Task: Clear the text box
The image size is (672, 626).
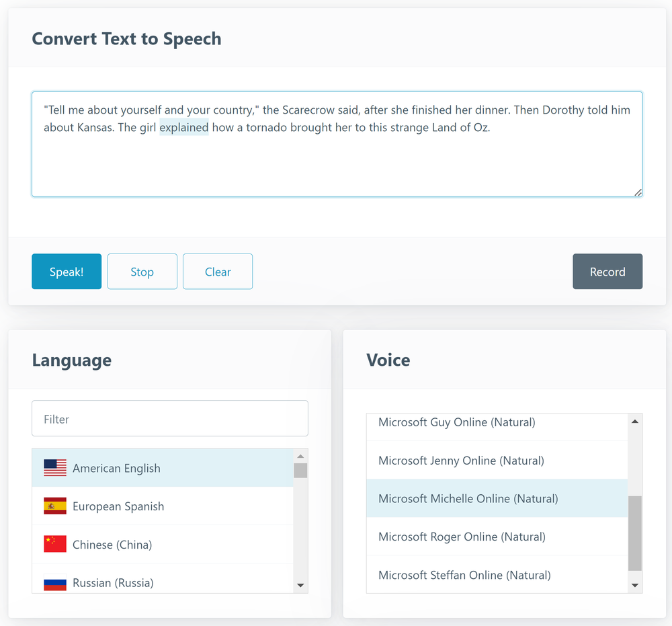Action: tap(218, 272)
